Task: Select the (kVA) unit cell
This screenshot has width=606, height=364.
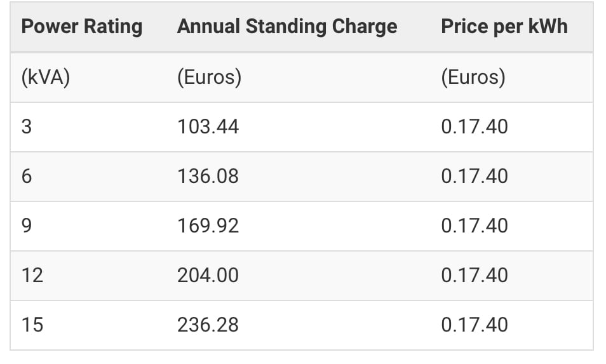Action: coord(45,78)
